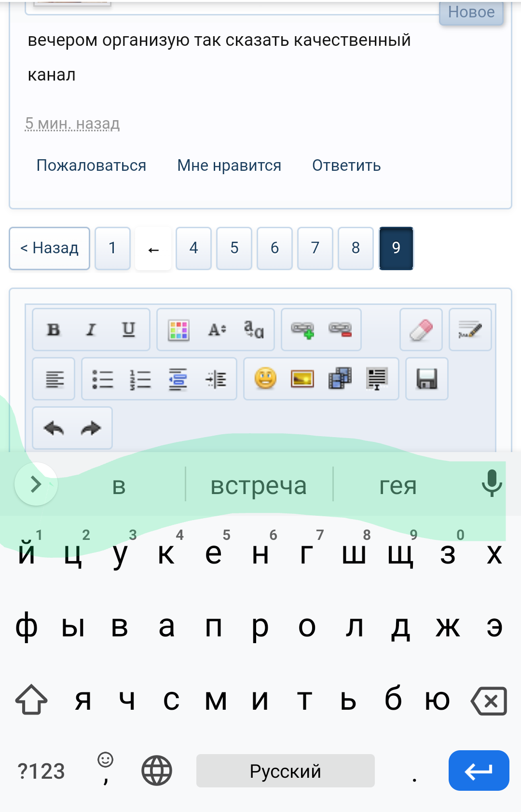
Task: Expand hidden pages with the arrow button
Action: click(x=153, y=248)
